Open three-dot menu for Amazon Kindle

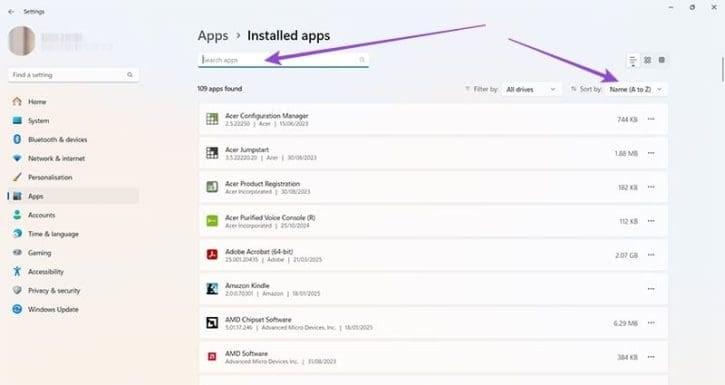click(x=651, y=289)
